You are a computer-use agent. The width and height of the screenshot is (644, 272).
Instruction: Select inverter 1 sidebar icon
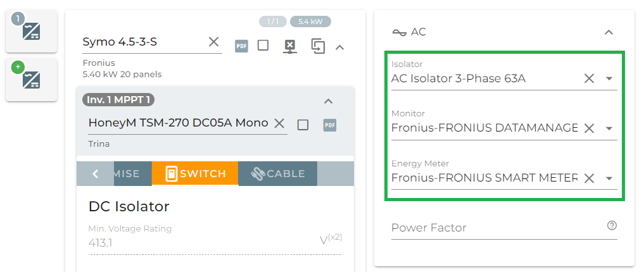point(31,32)
